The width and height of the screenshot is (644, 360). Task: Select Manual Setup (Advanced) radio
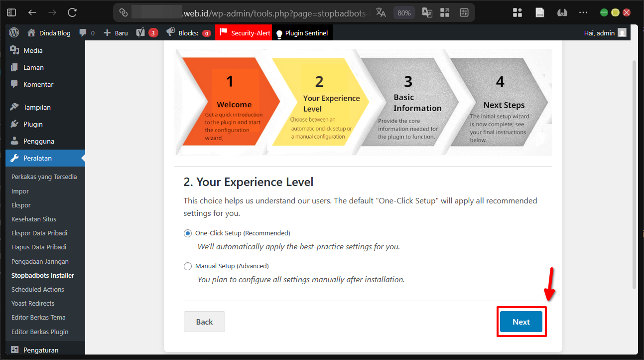point(188,266)
